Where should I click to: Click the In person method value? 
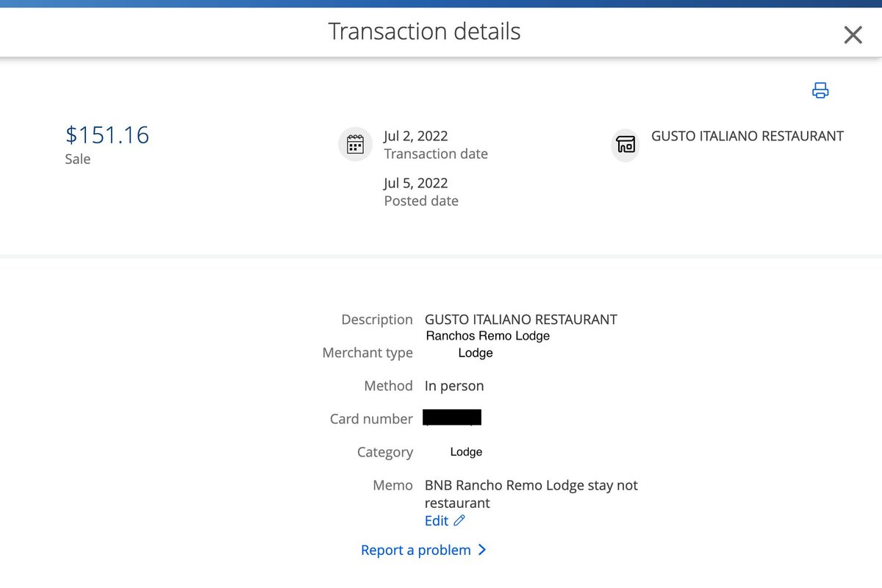click(x=454, y=386)
